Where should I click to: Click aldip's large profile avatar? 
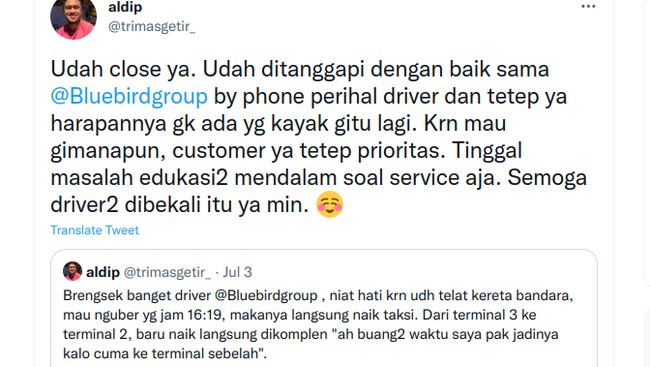point(73,17)
